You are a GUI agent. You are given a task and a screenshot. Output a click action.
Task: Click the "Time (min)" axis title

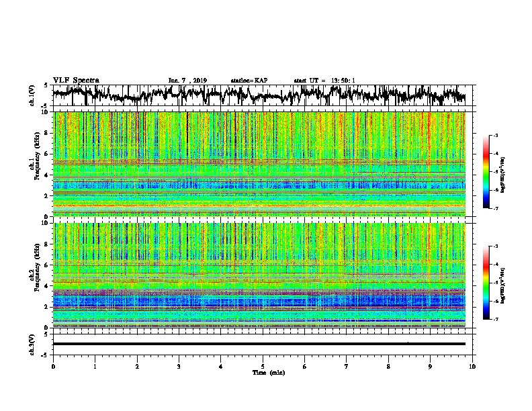pyautogui.click(x=269, y=373)
